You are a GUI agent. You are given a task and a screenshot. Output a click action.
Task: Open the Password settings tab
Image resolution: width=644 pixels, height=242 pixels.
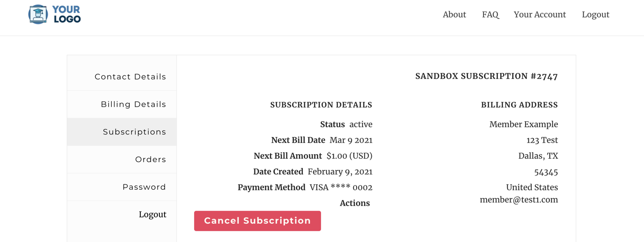click(x=122, y=187)
